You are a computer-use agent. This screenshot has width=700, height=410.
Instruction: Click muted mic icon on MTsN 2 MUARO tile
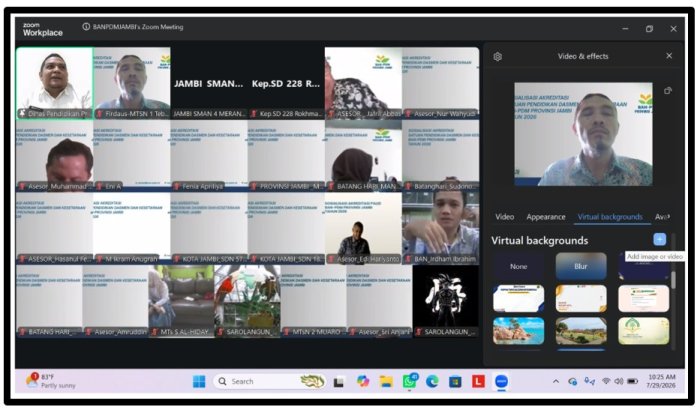click(x=287, y=332)
